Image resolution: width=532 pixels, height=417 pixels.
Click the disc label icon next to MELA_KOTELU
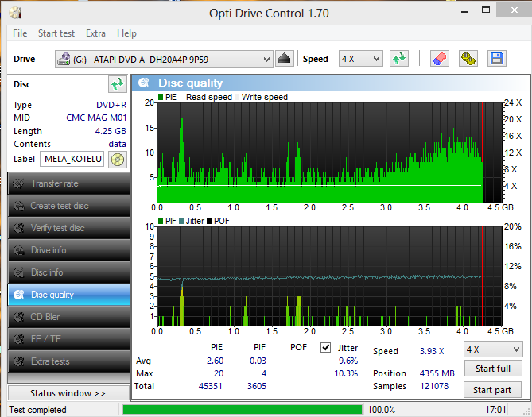118,159
